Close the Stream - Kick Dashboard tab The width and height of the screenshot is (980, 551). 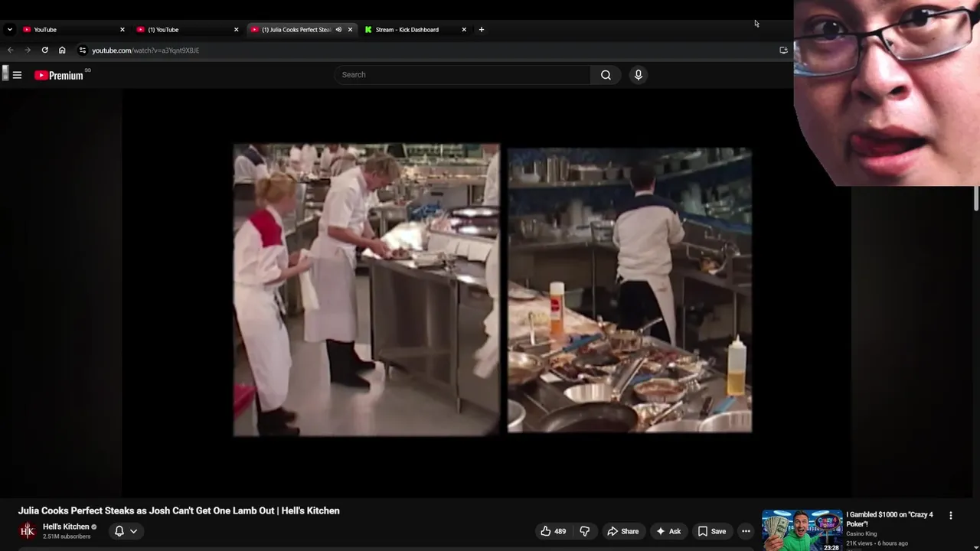pyautogui.click(x=464, y=29)
